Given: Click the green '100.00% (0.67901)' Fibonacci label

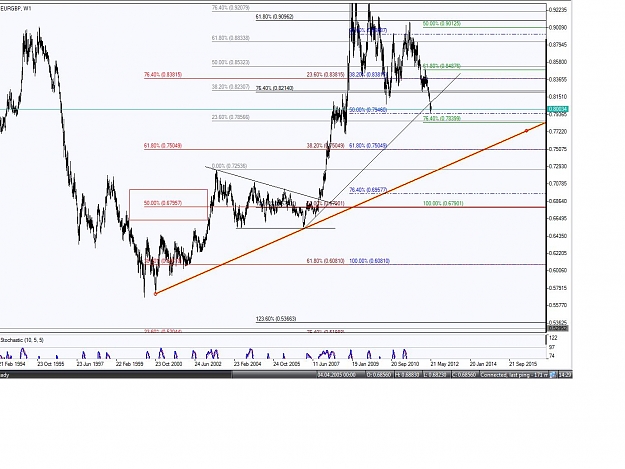Looking at the screenshot, I should point(443,203).
